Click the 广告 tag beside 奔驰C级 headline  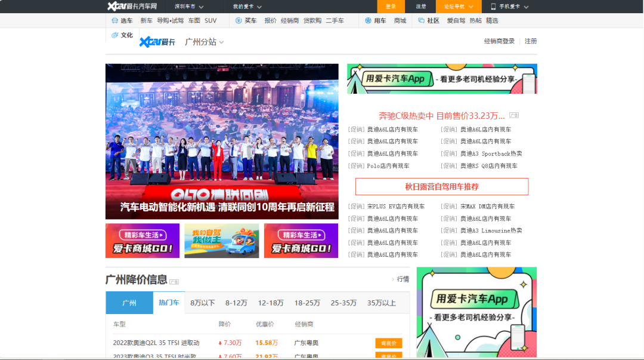pyautogui.click(x=514, y=116)
